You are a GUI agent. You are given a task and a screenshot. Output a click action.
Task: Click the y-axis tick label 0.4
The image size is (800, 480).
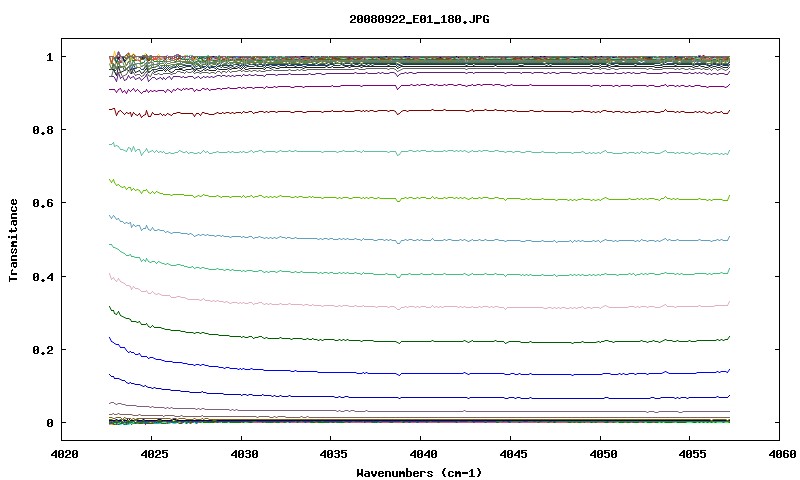pos(43,276)
